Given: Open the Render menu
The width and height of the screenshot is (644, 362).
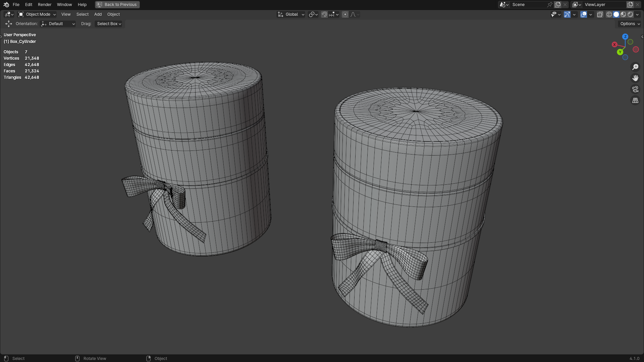Looking at the screenshot, I should click(x=45, y=5).
